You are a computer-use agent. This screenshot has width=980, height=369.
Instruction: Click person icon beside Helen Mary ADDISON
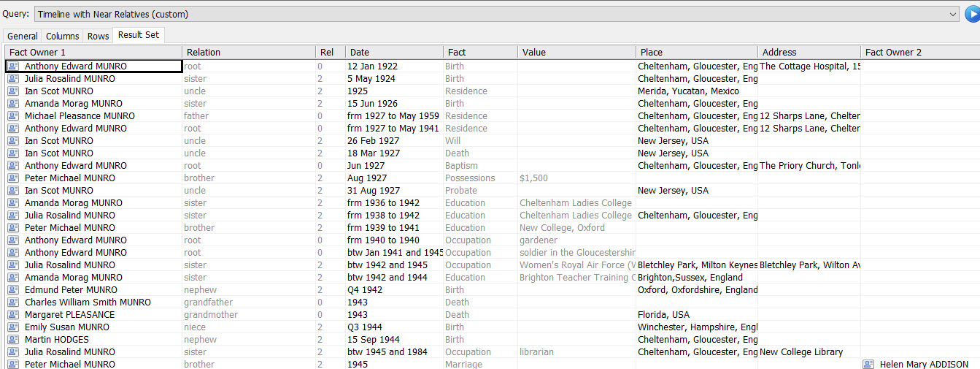[x=868, y=364]
